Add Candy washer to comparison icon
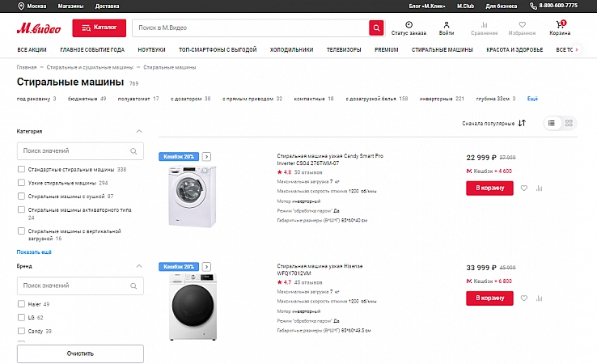597x364 pixels. coord(539,188)
